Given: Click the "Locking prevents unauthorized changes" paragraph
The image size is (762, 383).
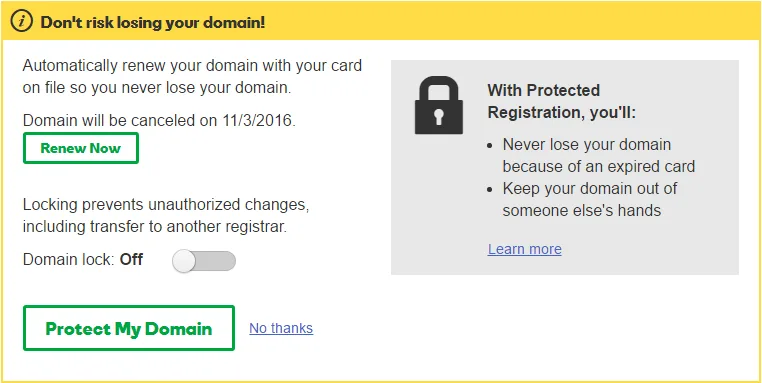Looking at the screenshot, I should pos(166,216).
